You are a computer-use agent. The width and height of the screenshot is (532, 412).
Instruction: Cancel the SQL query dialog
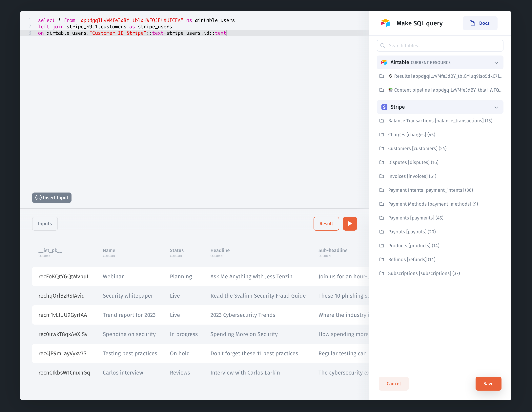394,383
